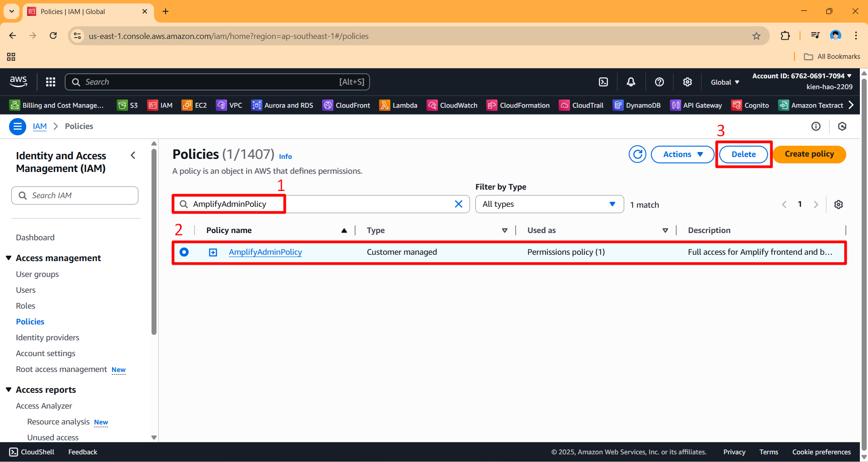Open the All types filter dropdown
The image size is (868, 462).
pyautogui.click(x=549, y=204)
